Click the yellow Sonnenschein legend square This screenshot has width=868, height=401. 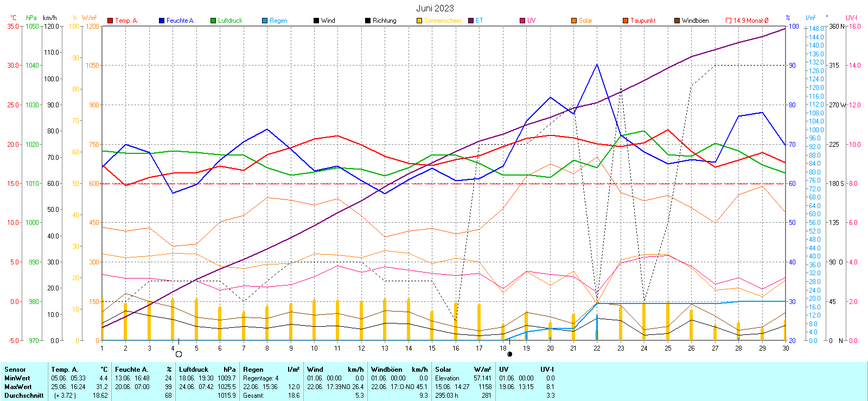(419, 21)
